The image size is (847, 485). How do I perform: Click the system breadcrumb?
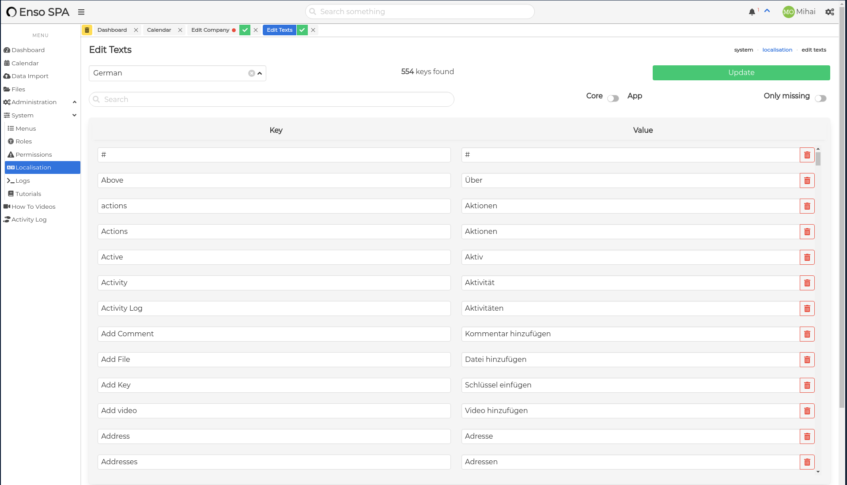click(x=743, y=50)
